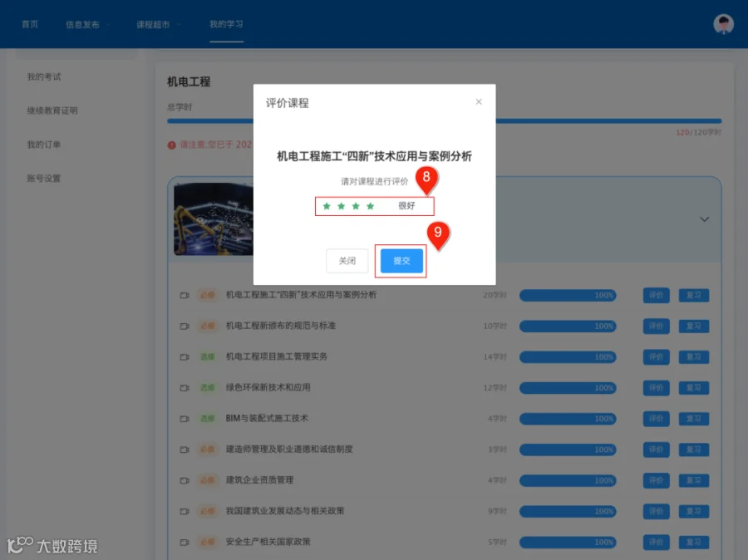Viewport: 748px width, 560px height.
Task: Click the 机电工程 section heading
Action: coord(189,81)
